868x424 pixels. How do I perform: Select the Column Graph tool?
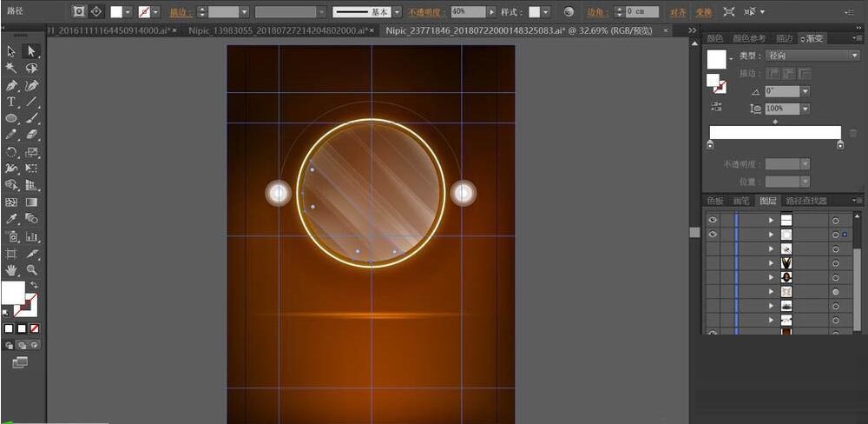point(31,236)
